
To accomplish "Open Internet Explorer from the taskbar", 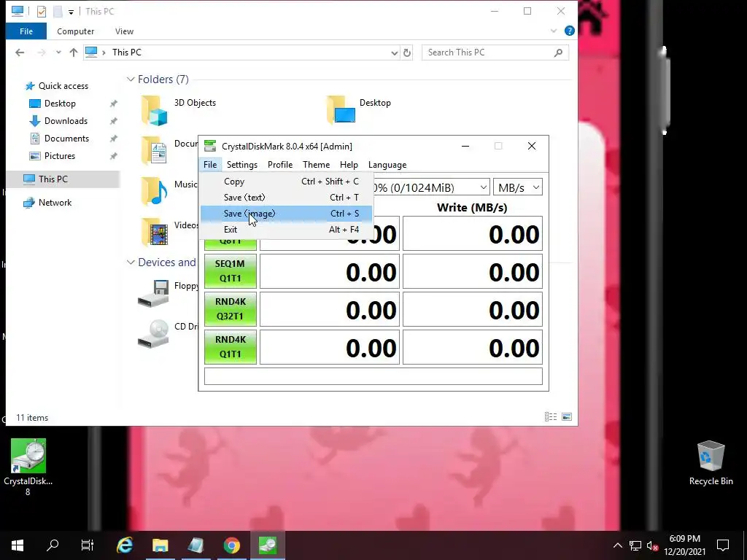I will click(125, 545).
